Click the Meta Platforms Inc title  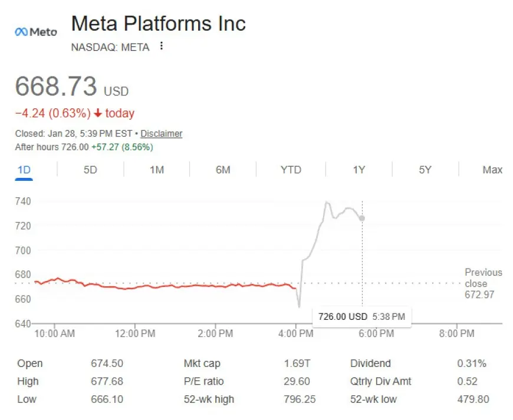click(x=158, y=24)
